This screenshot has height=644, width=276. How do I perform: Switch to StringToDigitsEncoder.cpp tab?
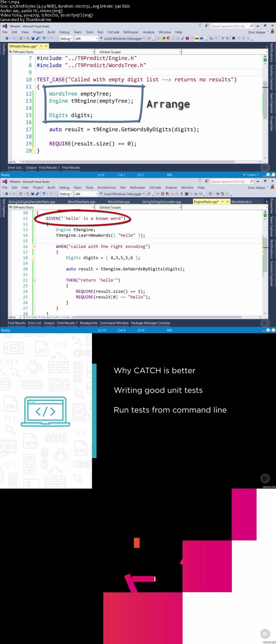tap(162, 202)
